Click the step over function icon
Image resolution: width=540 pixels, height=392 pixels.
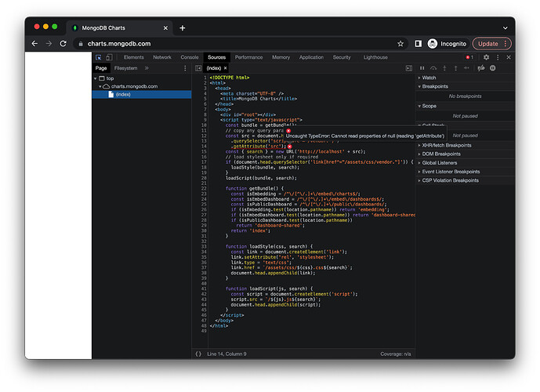click(433, 68)
